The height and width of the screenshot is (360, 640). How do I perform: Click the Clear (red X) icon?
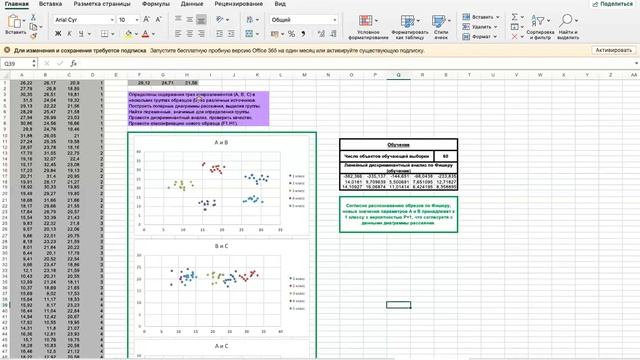tap(514, 37)
